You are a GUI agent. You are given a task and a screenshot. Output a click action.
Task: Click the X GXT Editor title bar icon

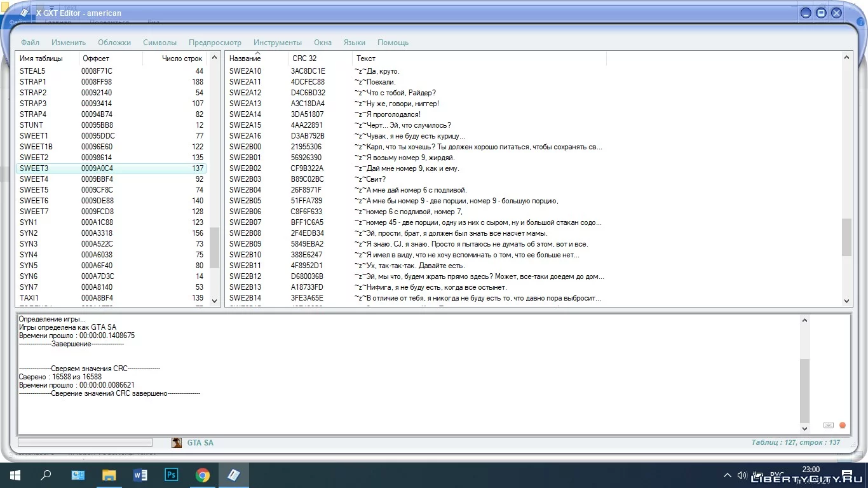point(24,13)
